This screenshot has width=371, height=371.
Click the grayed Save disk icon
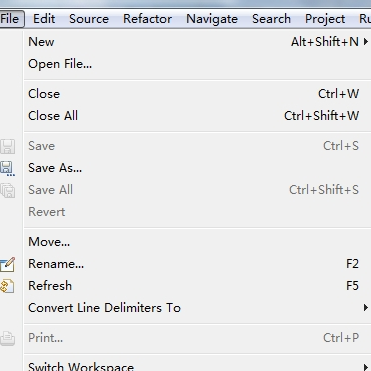7,146
